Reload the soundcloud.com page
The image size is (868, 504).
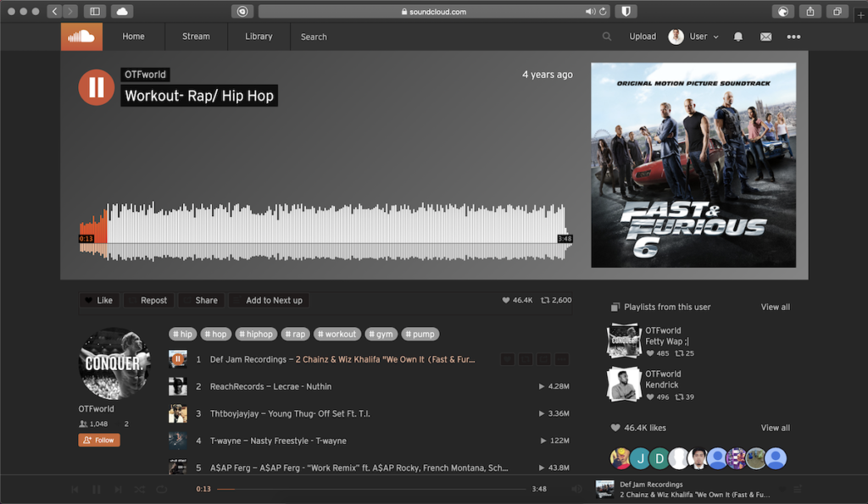pos(604,12)
